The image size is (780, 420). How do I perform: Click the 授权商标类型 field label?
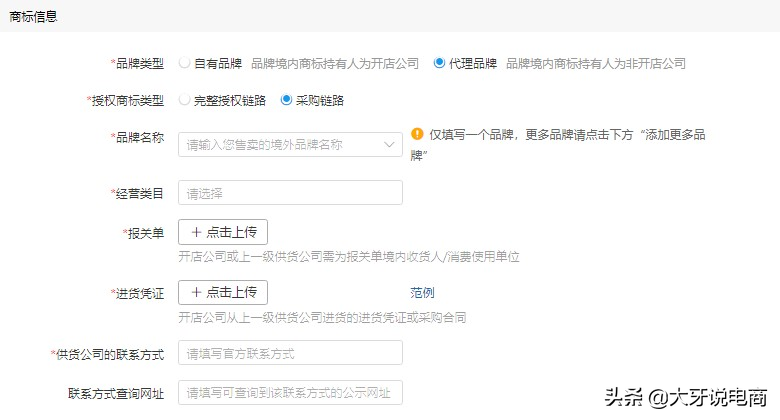[128, 100]
